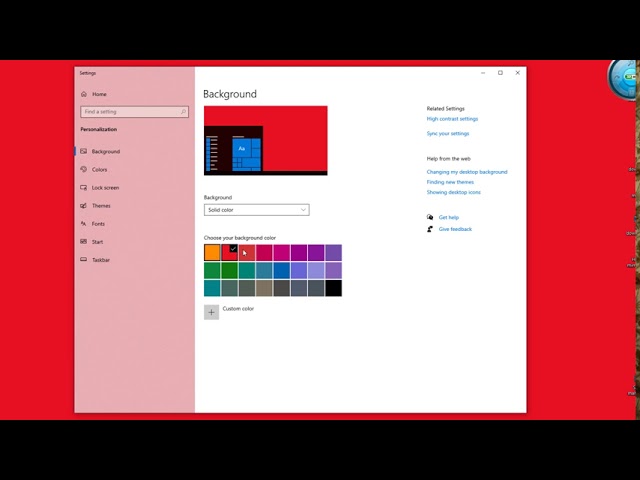Open Sync your settings link
The height and width of the screenshot is (480, 640).
pos(448,133)
